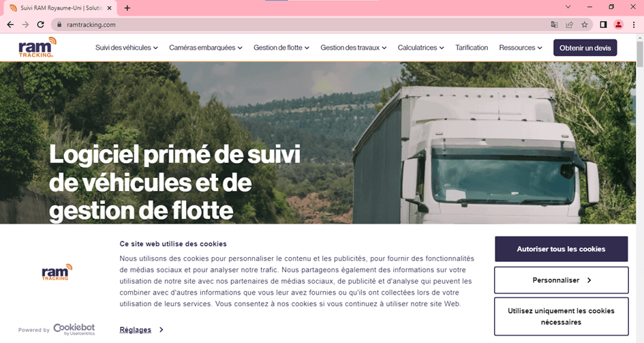Image resolution: width=644 pixels, height=343 pixels.
Task: Accept with Autoriser tous les cookies
Action: tap(561, 249)
